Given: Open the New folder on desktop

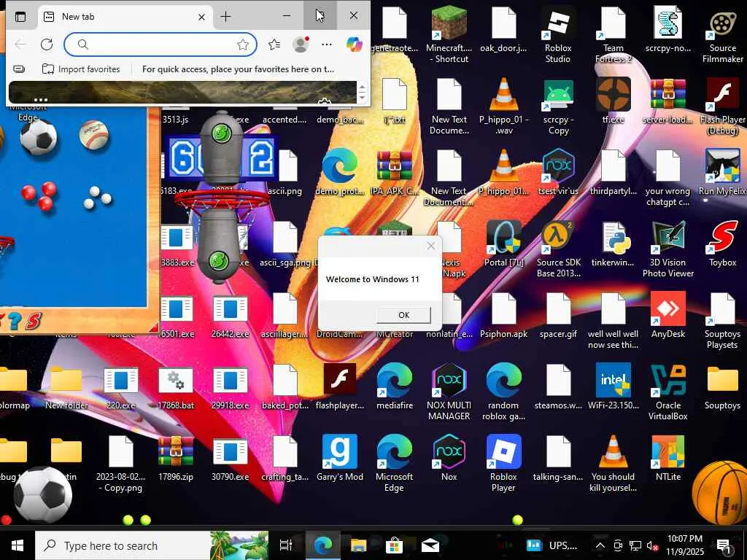Looking at the screenshot, I should [66, 386].
